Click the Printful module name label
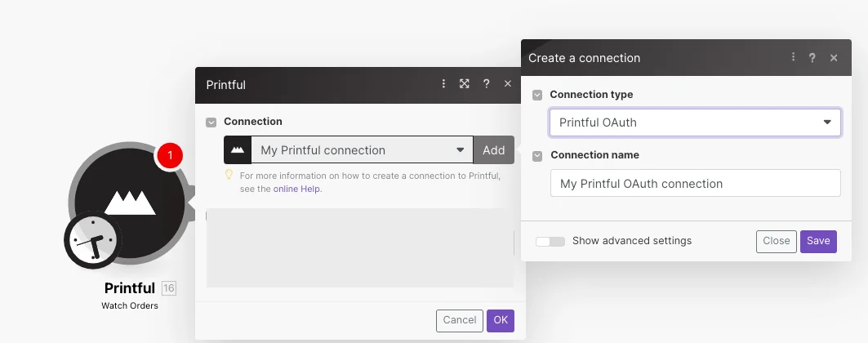 [130, 287]
